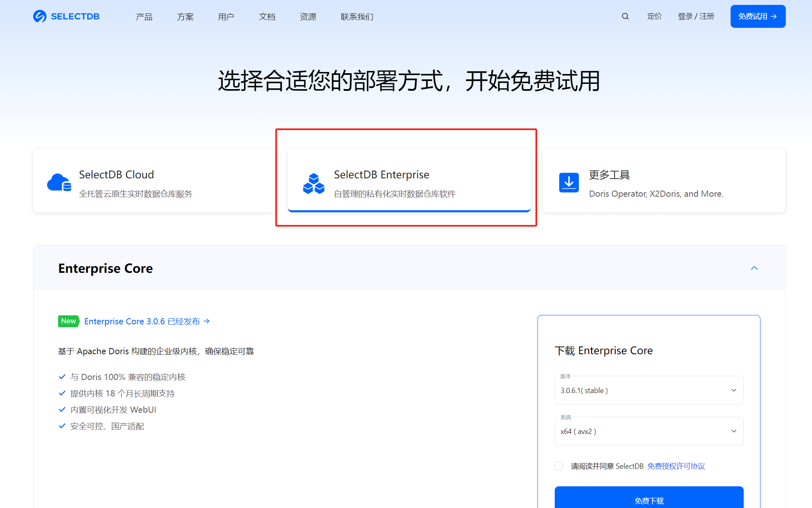This screenshot has width=812, height=508.
Task: Open the 资源 menu
Action: pyautogui.click(x=308, y=16)
